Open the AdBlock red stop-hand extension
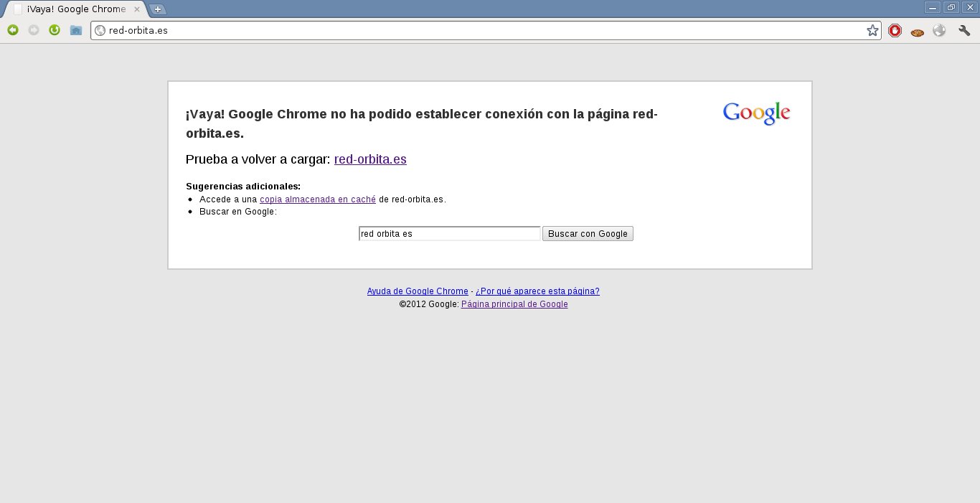This screenshot has height=503, width=980. (895, 31)
